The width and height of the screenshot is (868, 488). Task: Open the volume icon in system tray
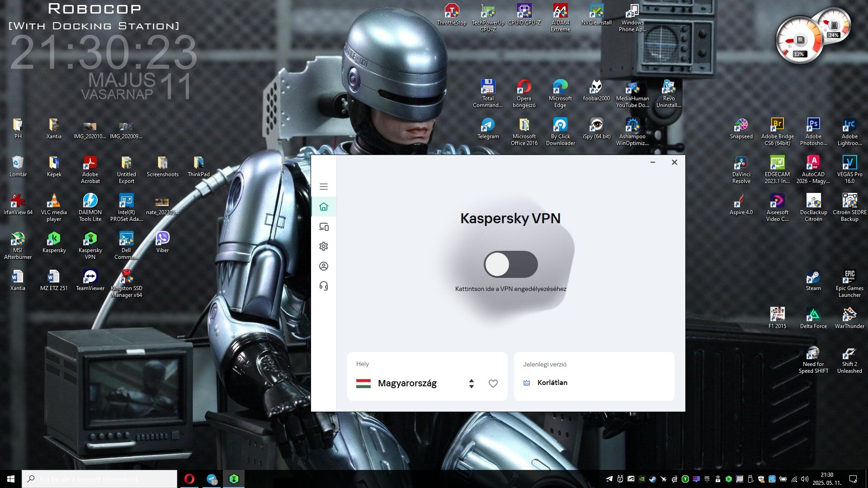click(805, 479)
